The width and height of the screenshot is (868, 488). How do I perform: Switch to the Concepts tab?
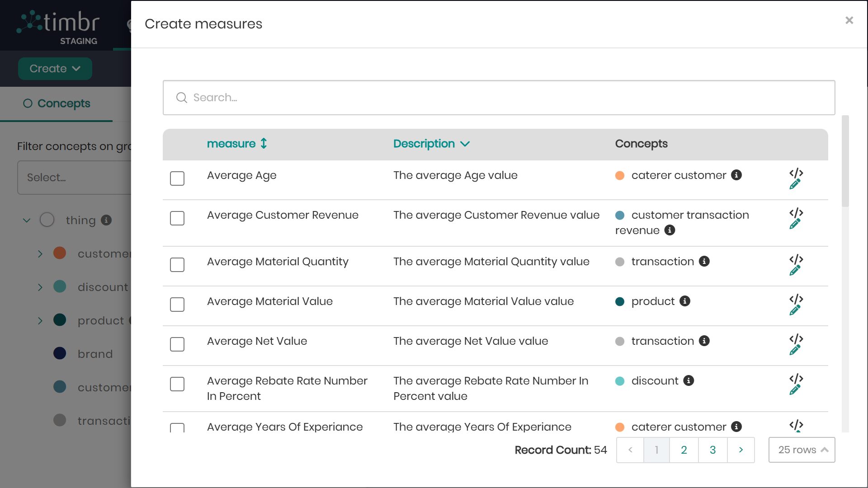(x=57, y=103)
